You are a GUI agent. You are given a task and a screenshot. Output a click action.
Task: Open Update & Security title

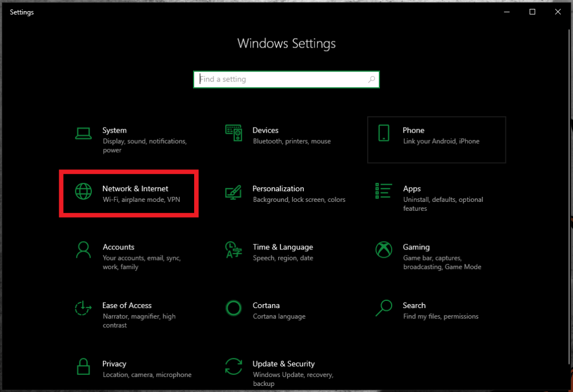284,364
